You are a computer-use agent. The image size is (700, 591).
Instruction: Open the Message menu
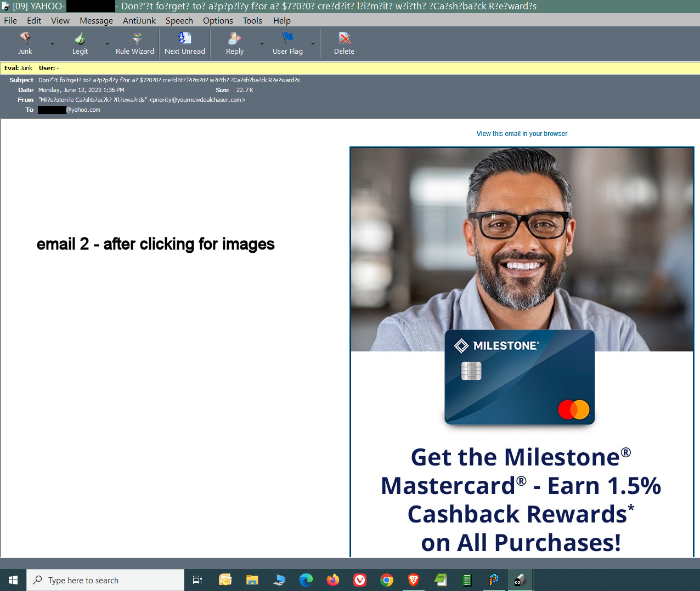tap(96, 20)
